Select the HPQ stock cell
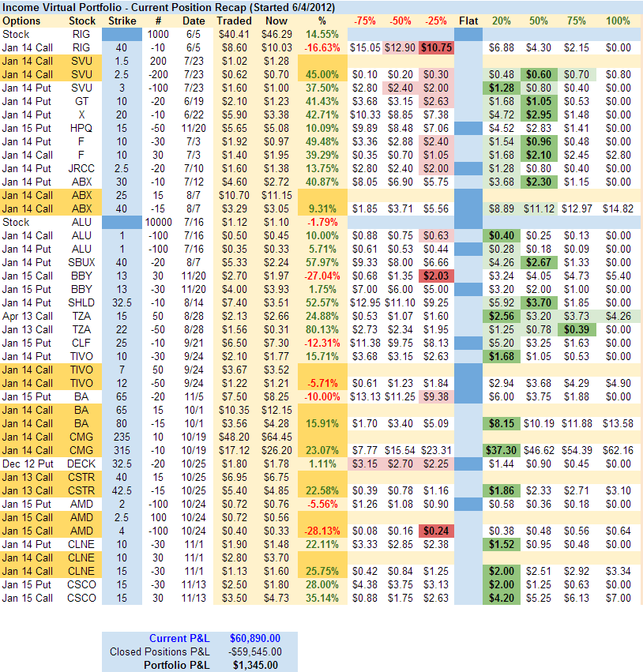This screenshot has width=643, height=672. tap(82, 128)
